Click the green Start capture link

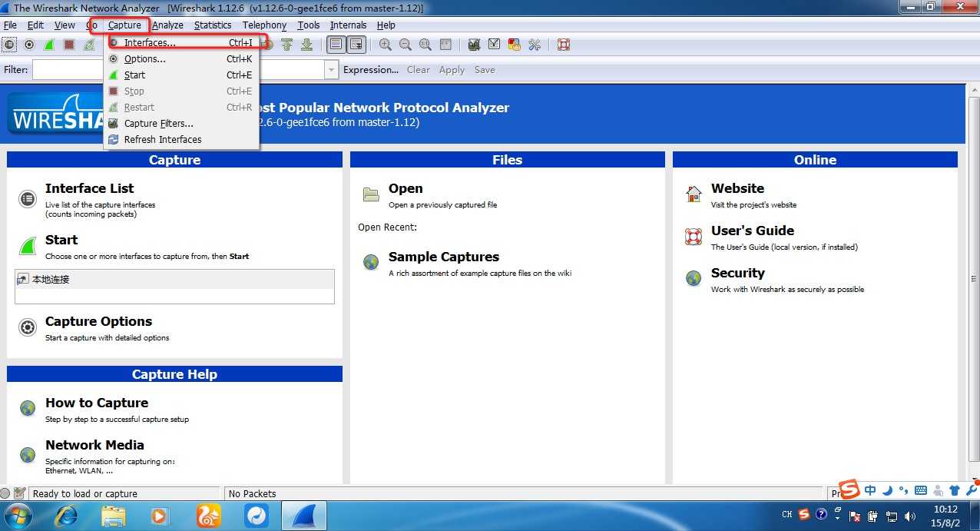click(x=61, y=240)
